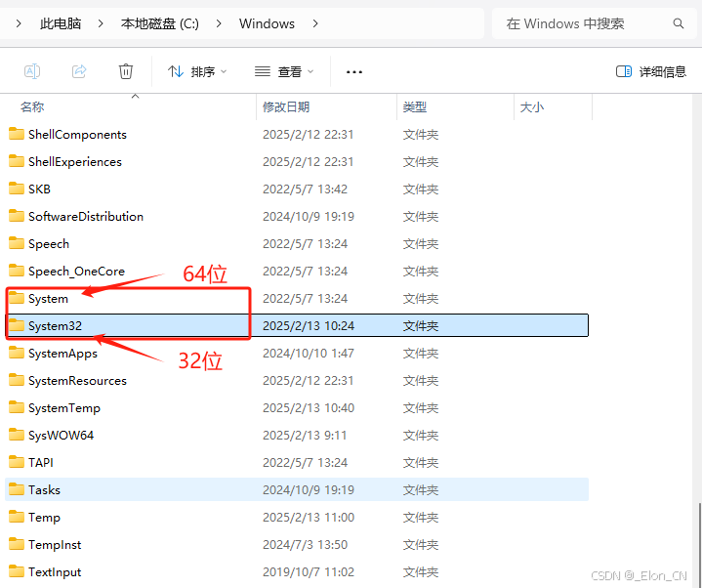
Task: Select the SystemApps folder icon
Action: tap(17, 353)
